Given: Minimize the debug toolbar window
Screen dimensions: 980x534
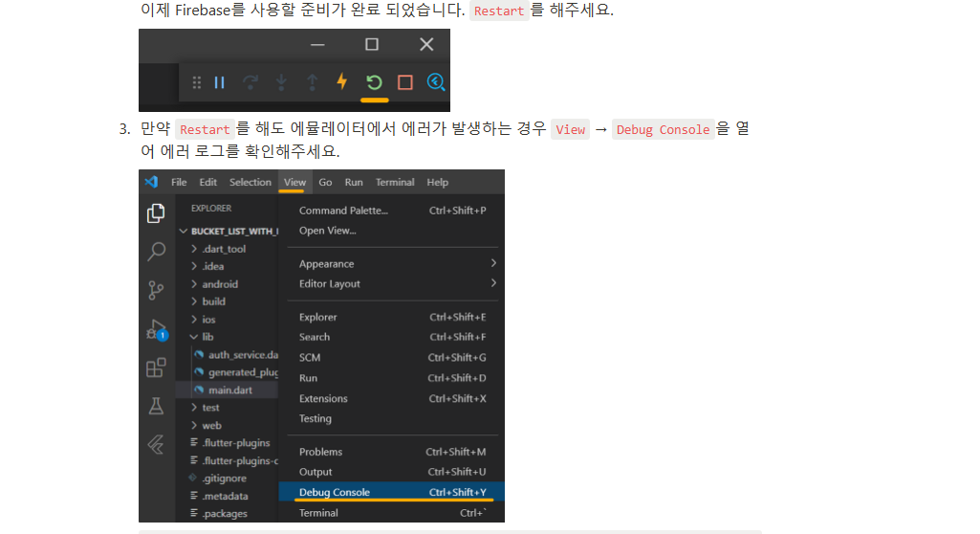Looking at the screenshot, I should [x=317, y=44].
